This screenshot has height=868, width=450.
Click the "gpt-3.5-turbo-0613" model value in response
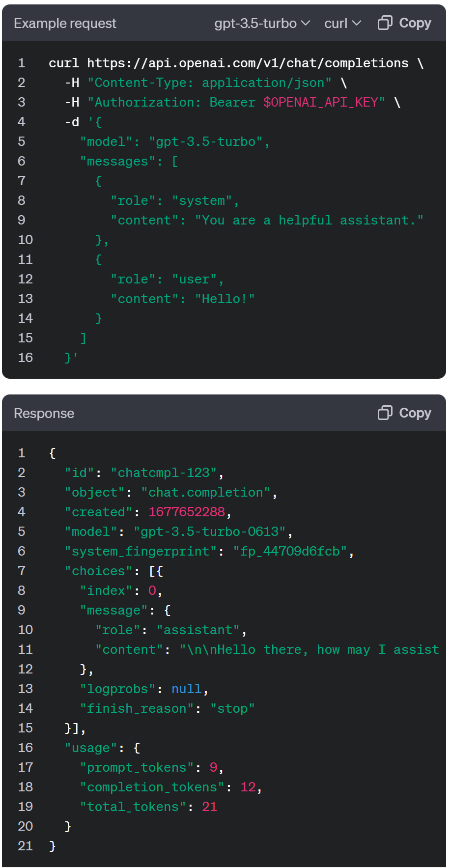[x=209, y=532]
